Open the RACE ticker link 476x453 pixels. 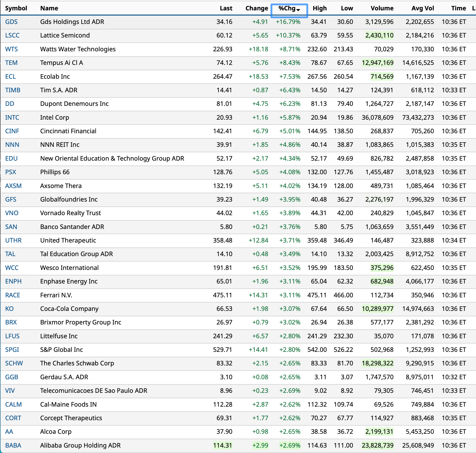13,295
